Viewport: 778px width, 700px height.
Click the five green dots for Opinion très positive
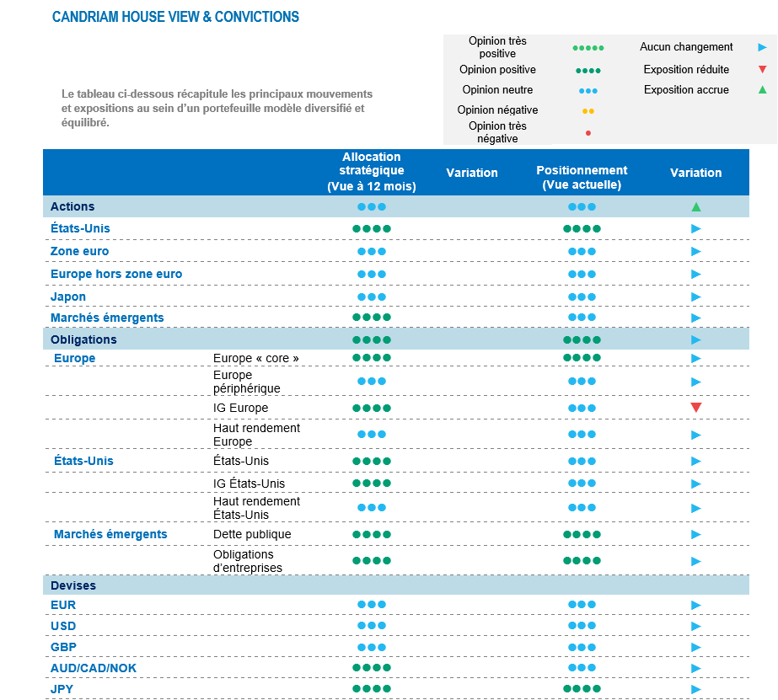pyautogui.click(x=588, y=48)
